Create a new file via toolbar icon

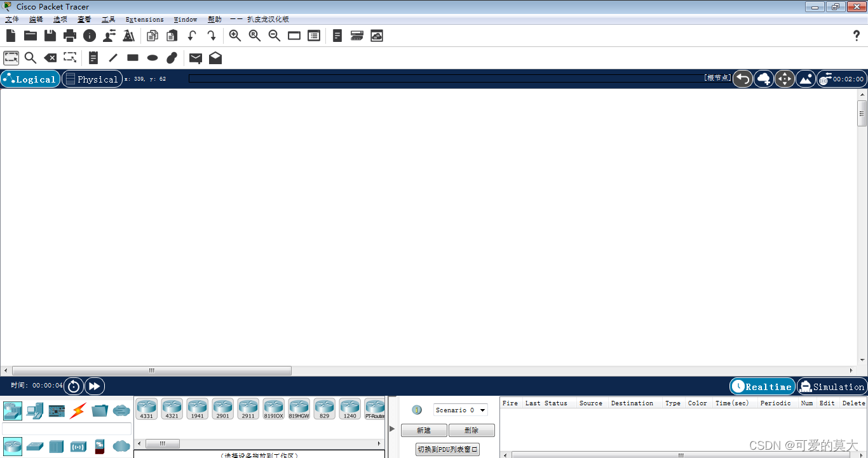pos(11,36)
